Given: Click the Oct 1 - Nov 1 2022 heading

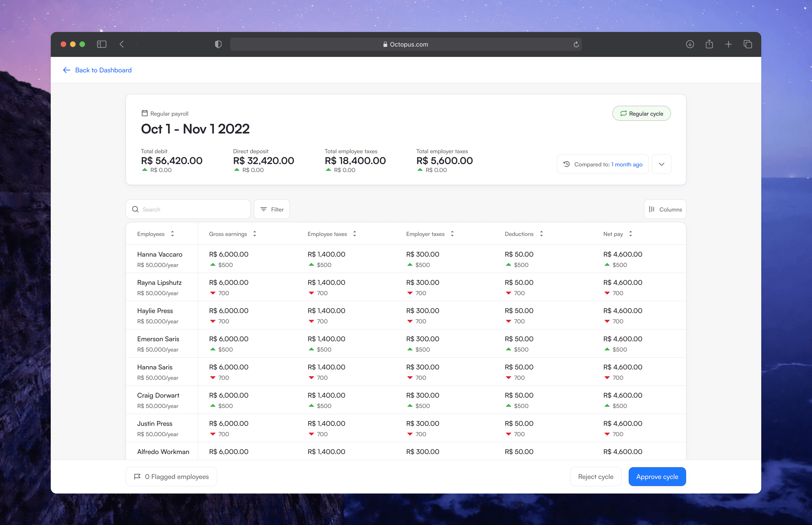Looking at the screenshot, I should pos(195,129).
